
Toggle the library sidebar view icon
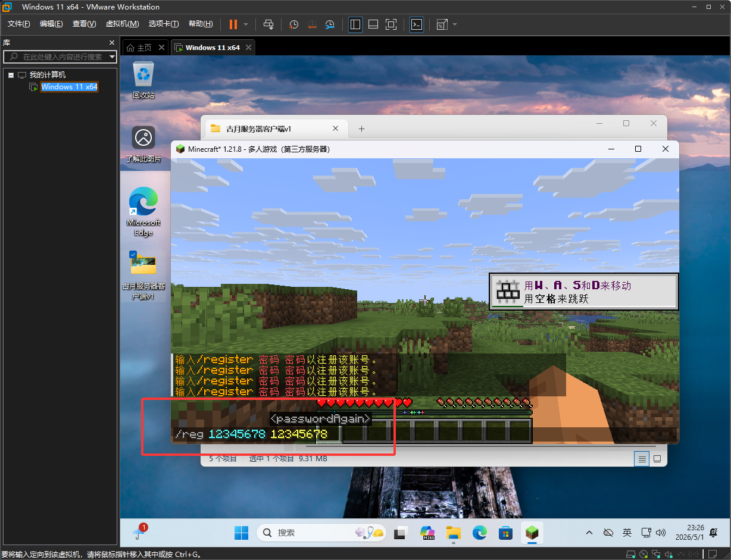(355, 24)
